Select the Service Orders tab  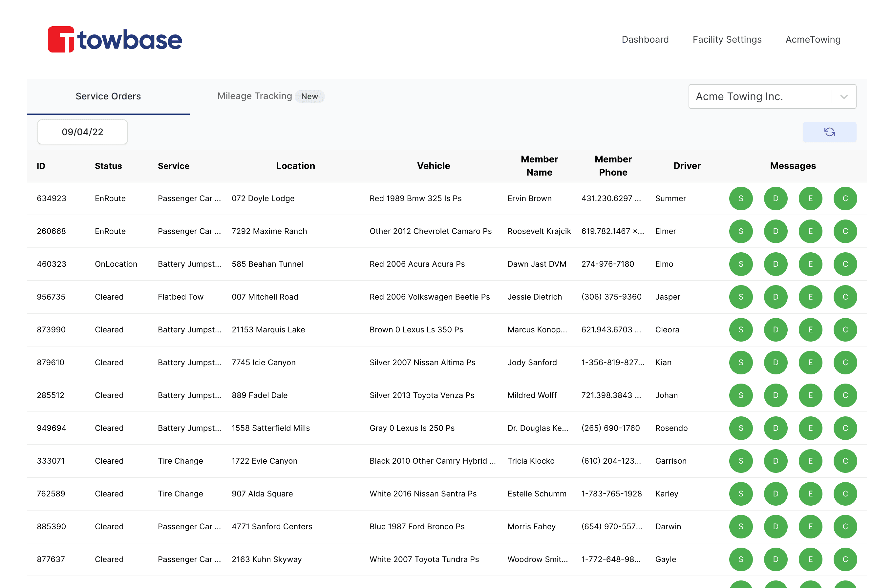[108, 96]
